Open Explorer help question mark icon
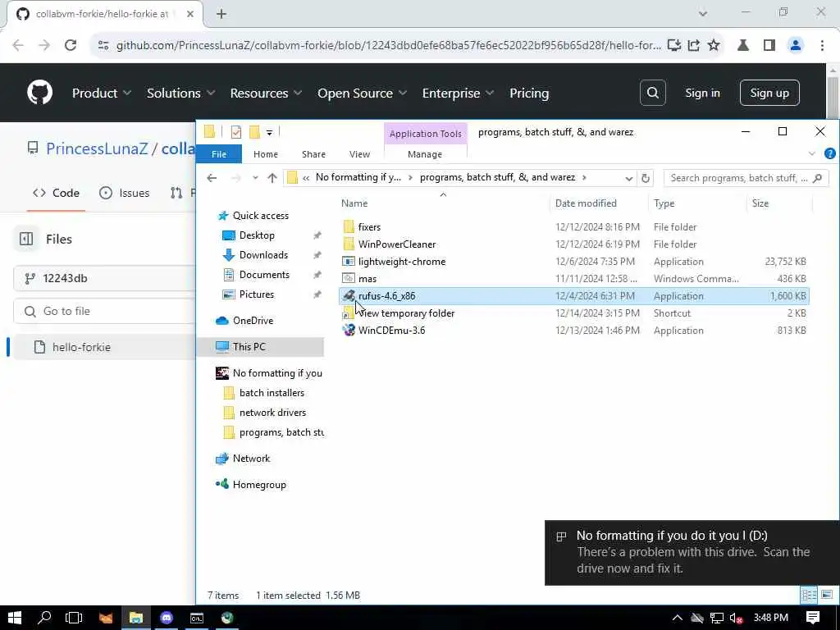The width and height of the screenshot is (840, 630). tap(830, 153)
